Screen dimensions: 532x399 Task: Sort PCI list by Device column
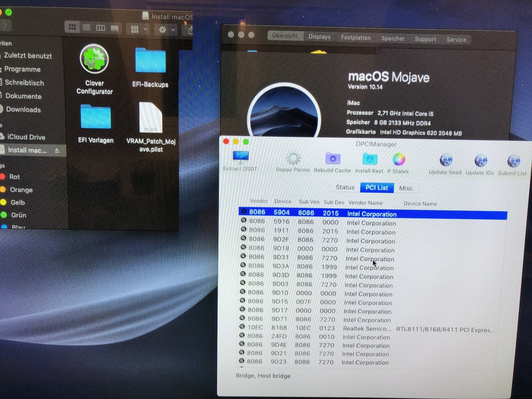click(283, 201)
